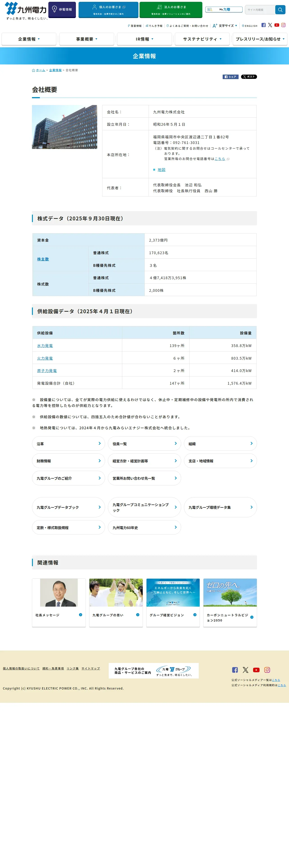The image size is (289, 868).
Task: Share page with Facebook シェア button
Action: coord(230,77)
